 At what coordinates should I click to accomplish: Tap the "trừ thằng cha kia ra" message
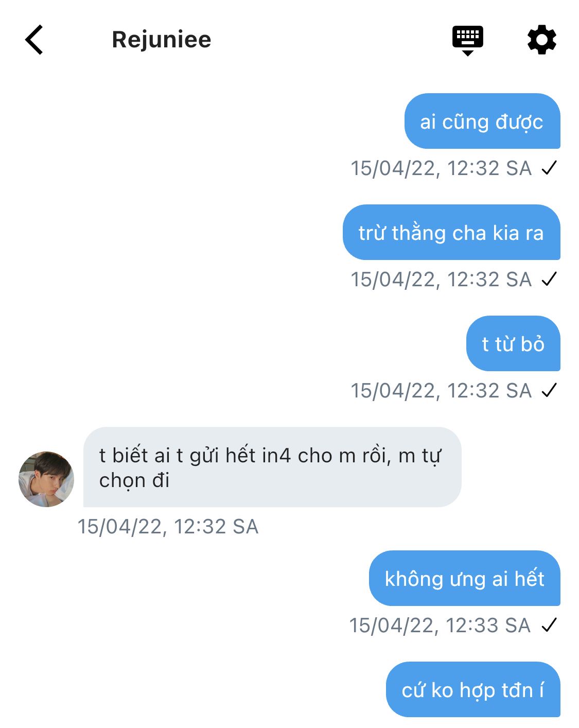pyautogui.click(x=451, y=233)
